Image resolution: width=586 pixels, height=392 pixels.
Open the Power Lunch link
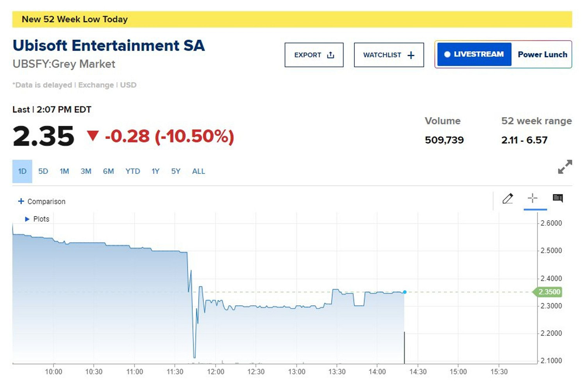coord(542,55)
